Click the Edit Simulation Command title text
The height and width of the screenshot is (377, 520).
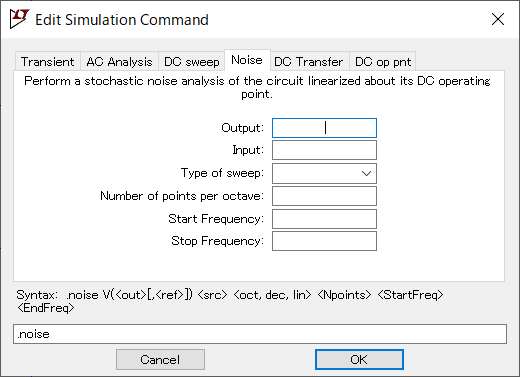(x=122, y=20)
